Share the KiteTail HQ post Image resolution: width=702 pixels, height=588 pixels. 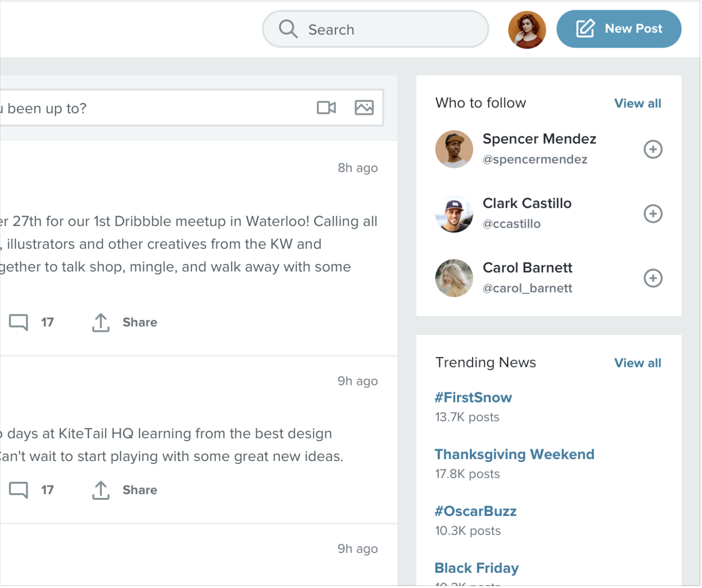(x=125, y=490)
